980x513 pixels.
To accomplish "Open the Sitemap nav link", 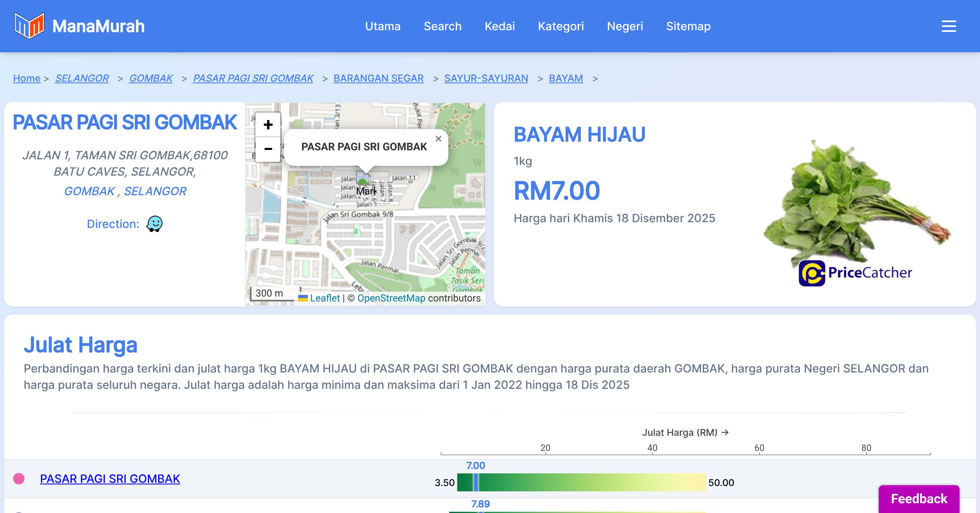I will [x=688, y=26].
